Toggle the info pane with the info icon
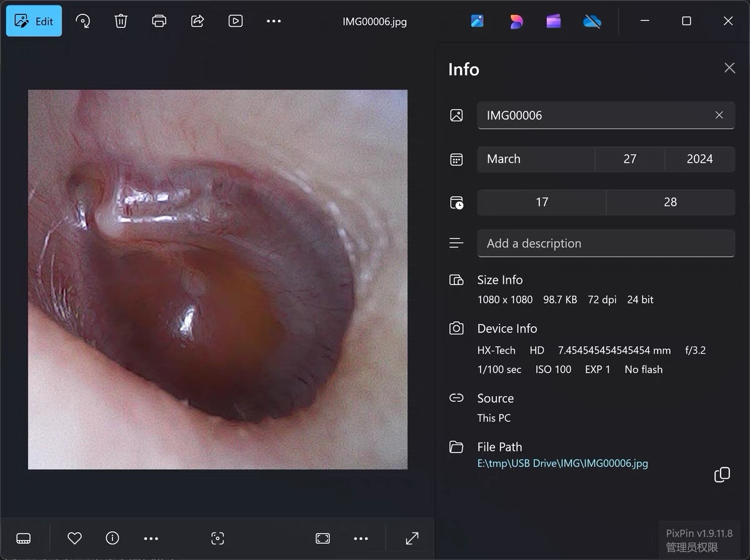750x560 pixels. click(112, 538)
